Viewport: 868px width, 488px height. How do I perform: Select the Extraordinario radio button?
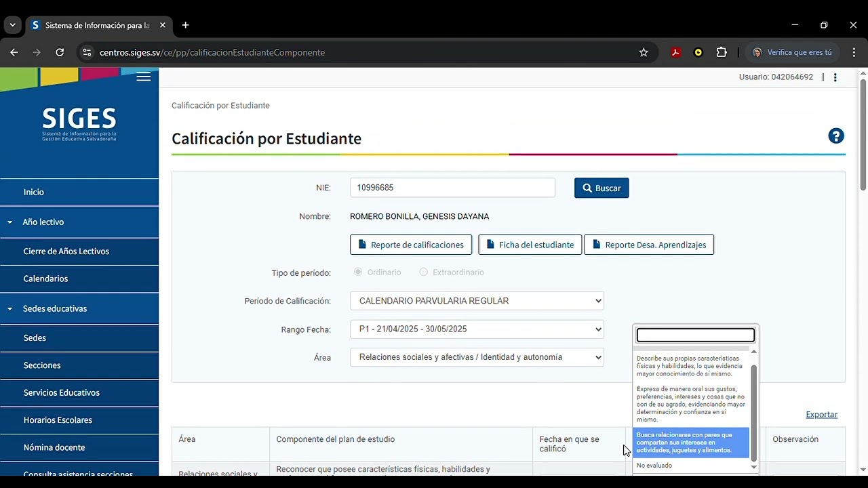tap(424, 272)
